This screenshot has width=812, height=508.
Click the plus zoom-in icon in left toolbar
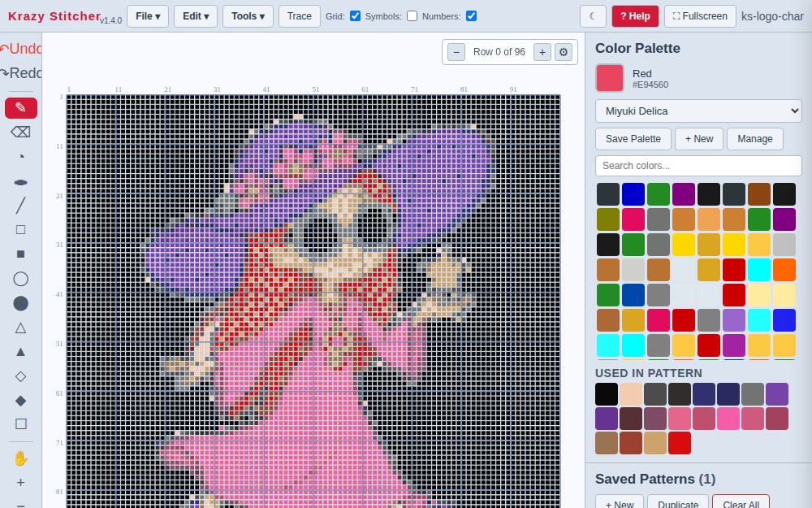click(x=21, y=483)
